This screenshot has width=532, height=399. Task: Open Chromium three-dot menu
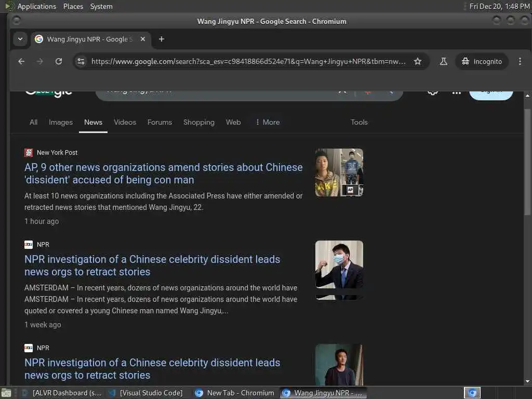pos(520,61)
